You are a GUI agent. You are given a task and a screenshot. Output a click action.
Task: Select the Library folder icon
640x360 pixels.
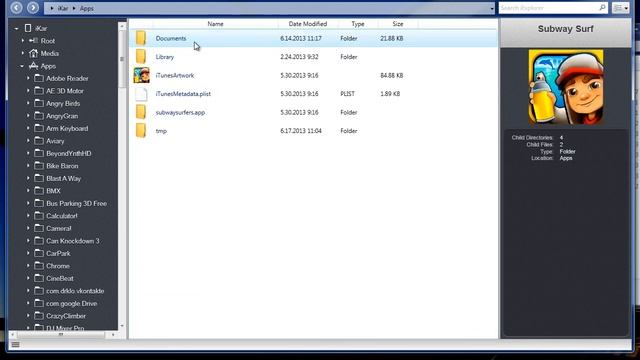[141, 57]
